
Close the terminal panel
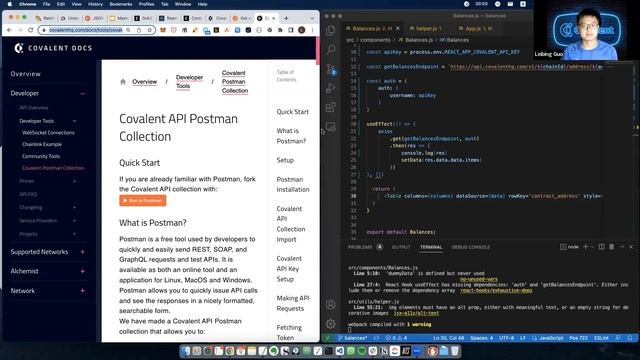point(631,247)
